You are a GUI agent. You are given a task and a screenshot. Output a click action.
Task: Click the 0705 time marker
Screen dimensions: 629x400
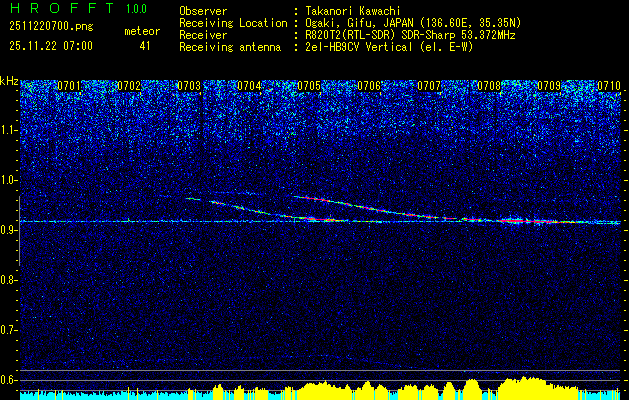pyautogui.click(x=309, y=86)
